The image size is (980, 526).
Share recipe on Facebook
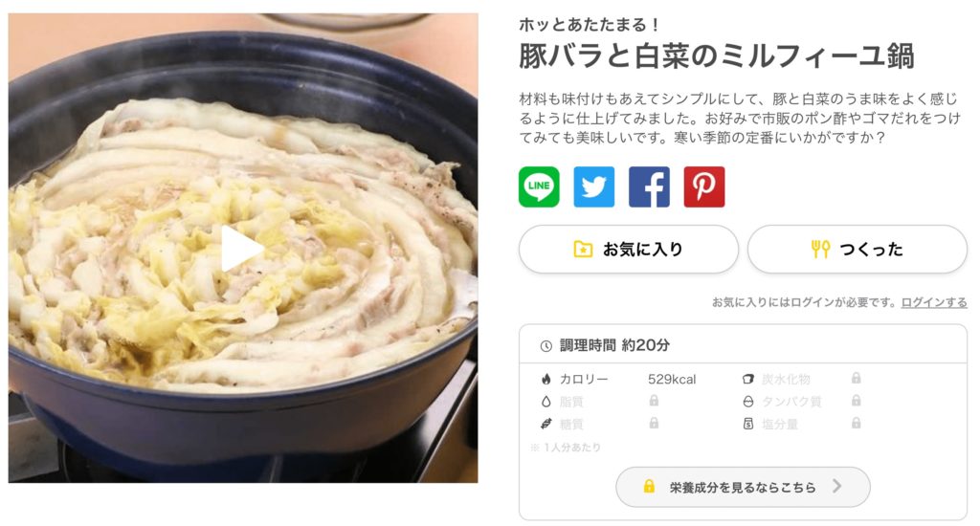649,186
